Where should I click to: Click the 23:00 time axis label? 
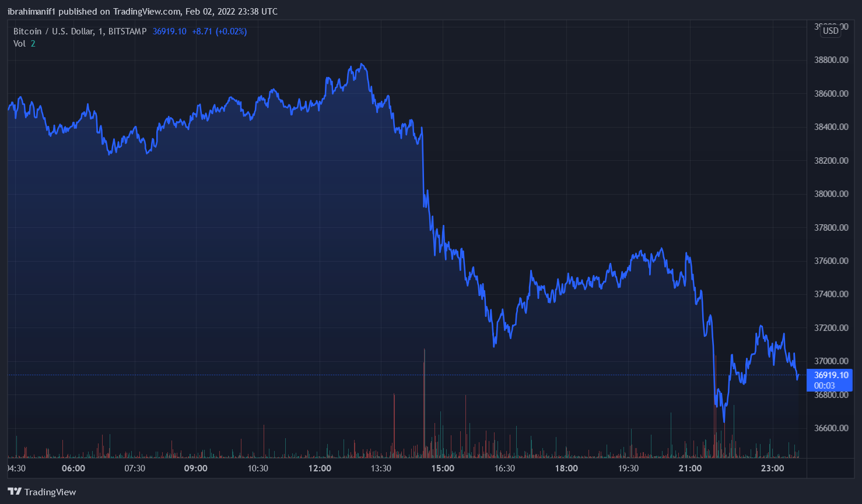pos(772,468)
